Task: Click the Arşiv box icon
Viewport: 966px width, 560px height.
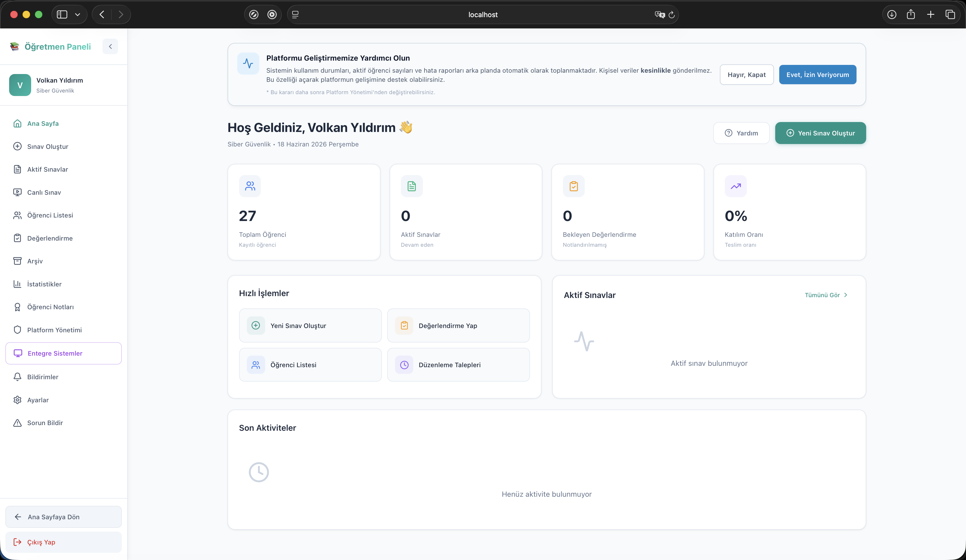Action: pos(17,261)
